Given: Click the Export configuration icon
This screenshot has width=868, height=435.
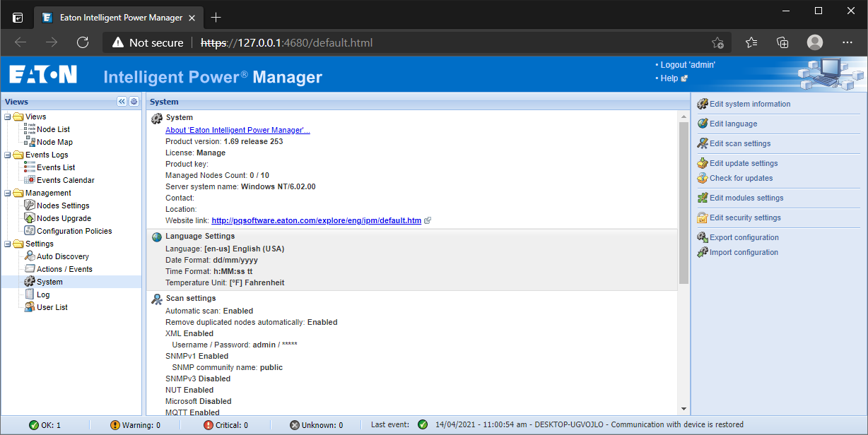Looking at the screenshot, I should (703, 237).
